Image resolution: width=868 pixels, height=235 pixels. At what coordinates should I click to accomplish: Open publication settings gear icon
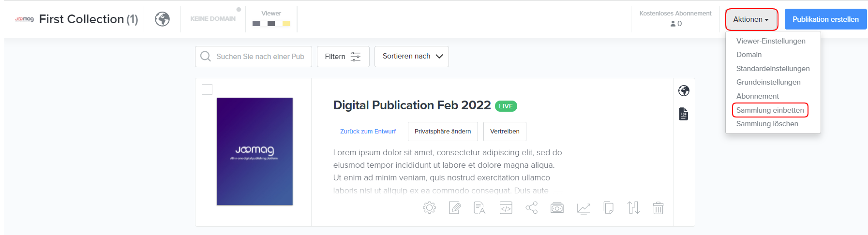click(429, 208)
